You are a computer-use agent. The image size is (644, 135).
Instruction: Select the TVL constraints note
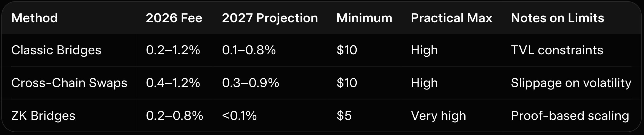(557, 50)
